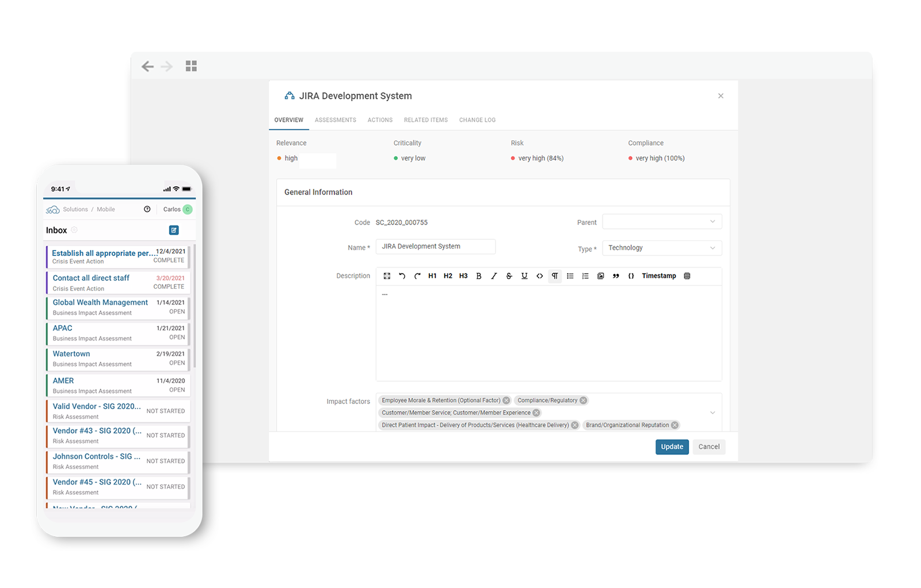This screenshot has width=921, height=588.
Task: Toggle the paragraph format icon
Action: click(x=555, y=276)
